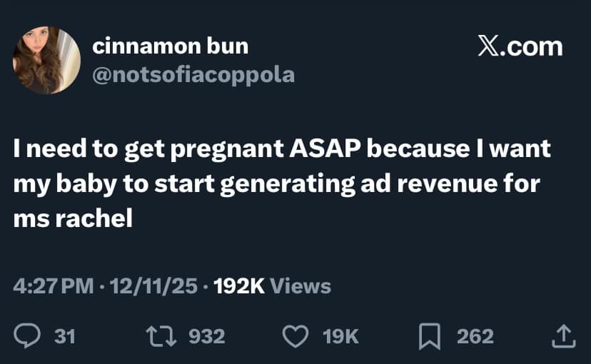Click the 4:27 PM timestamp

54,286
